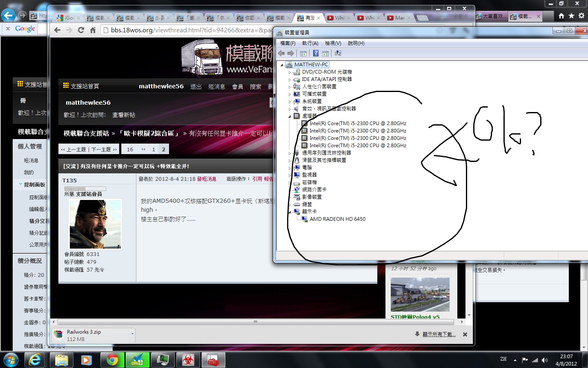Open Railworks 3.zip download options arrow

132,334
